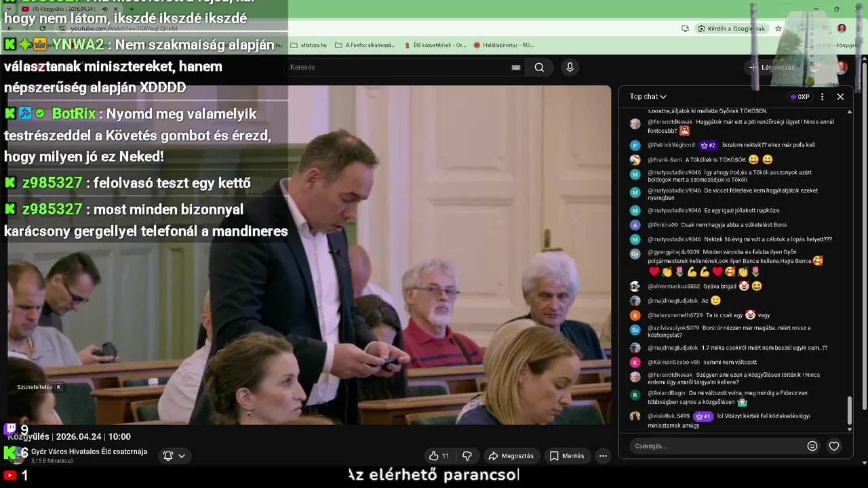Click @balazsnemeth6729 username in chat
Viewport: 868px width, 488px height.
click(675, 315)
